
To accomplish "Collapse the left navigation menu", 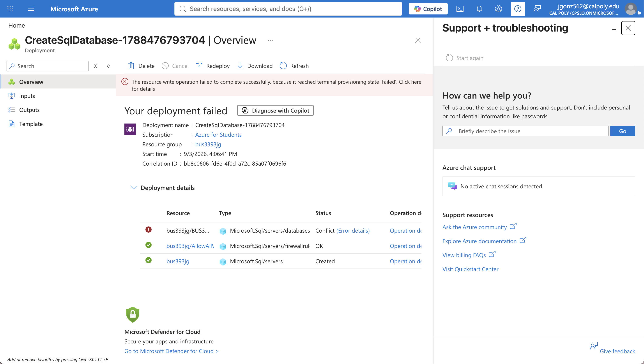I will tap(109, 66).
